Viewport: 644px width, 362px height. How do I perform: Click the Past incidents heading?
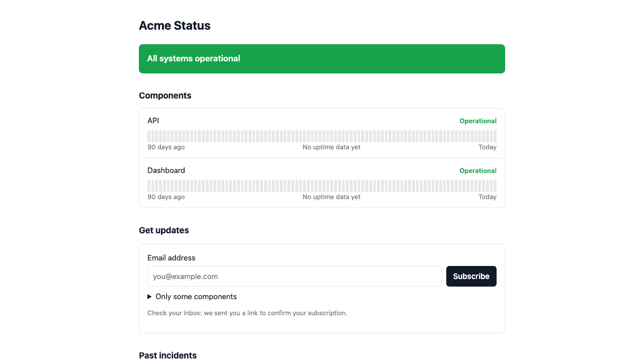click(x=168, y=355)
